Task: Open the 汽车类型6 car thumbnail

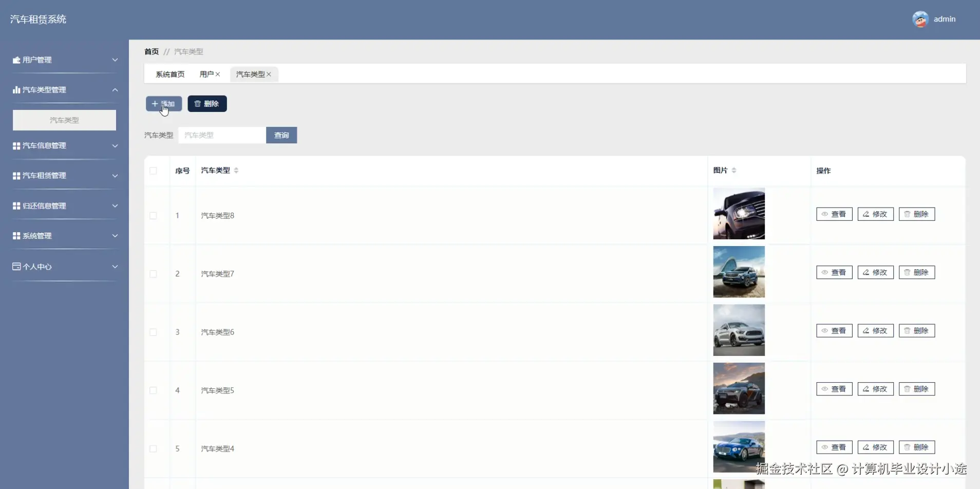Action: pos(739,330)
